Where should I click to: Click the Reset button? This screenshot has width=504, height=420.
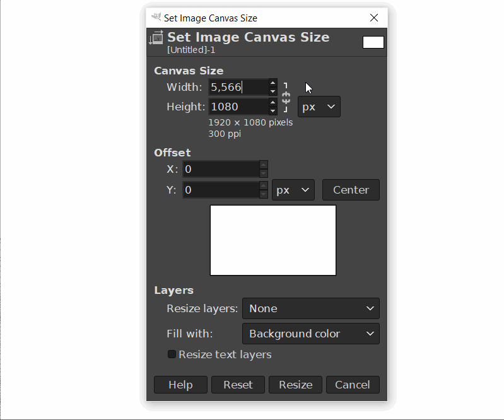coord(238,385)
